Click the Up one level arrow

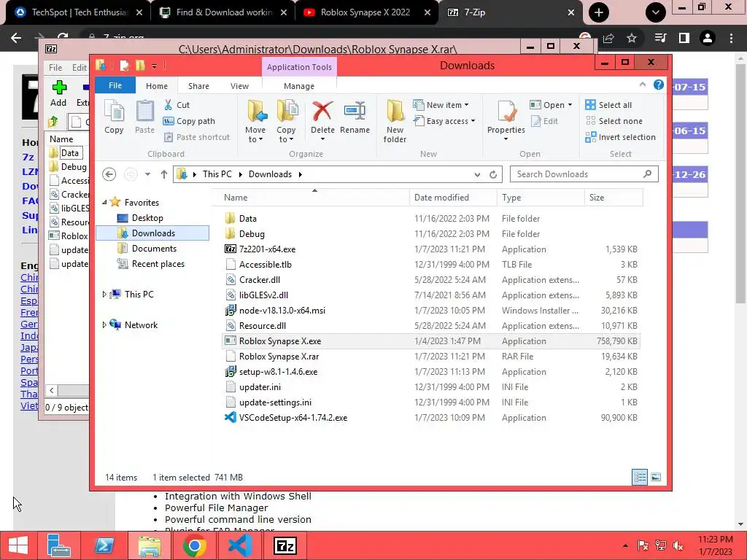coord(164,174)
